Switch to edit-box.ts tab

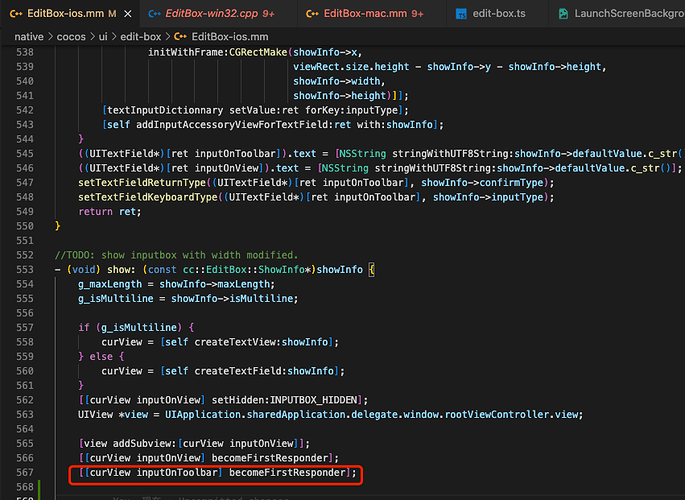[499, 14]
